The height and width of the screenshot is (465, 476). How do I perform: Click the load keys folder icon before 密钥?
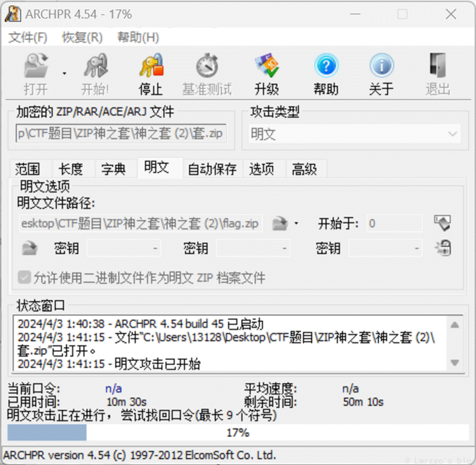pos(30,248)
